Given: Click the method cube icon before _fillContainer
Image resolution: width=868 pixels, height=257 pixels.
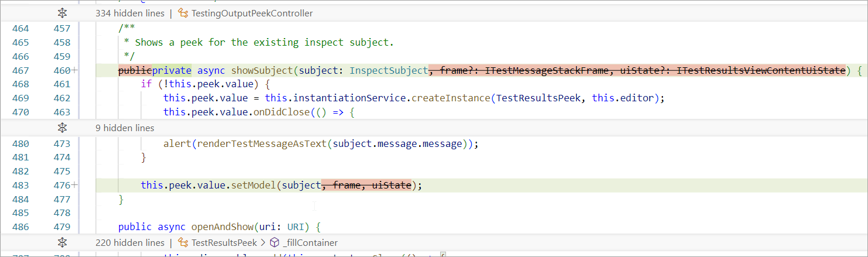Looking at the screenshot, I should pyautogui.click(x=274, y=242).
